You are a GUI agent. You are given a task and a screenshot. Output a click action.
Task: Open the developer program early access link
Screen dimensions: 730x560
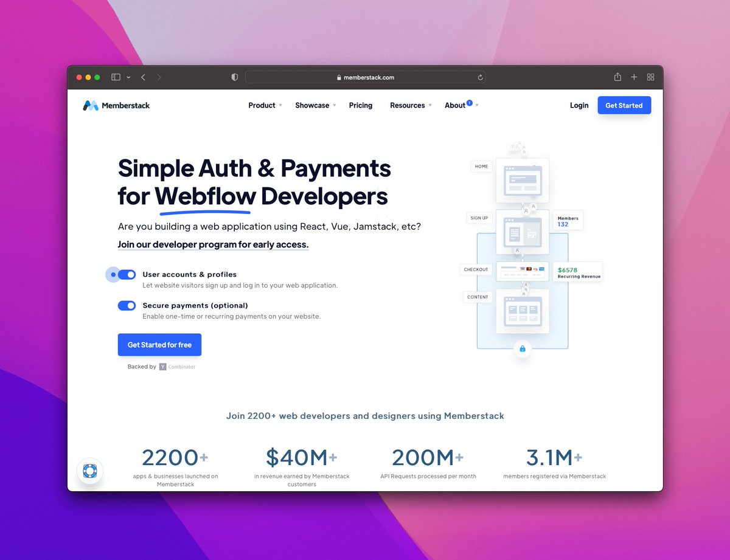(213, 244)
